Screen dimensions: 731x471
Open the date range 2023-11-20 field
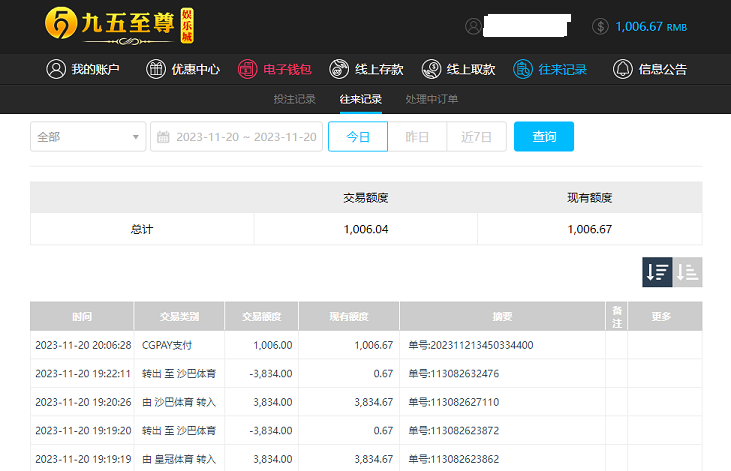click(236, 137)
